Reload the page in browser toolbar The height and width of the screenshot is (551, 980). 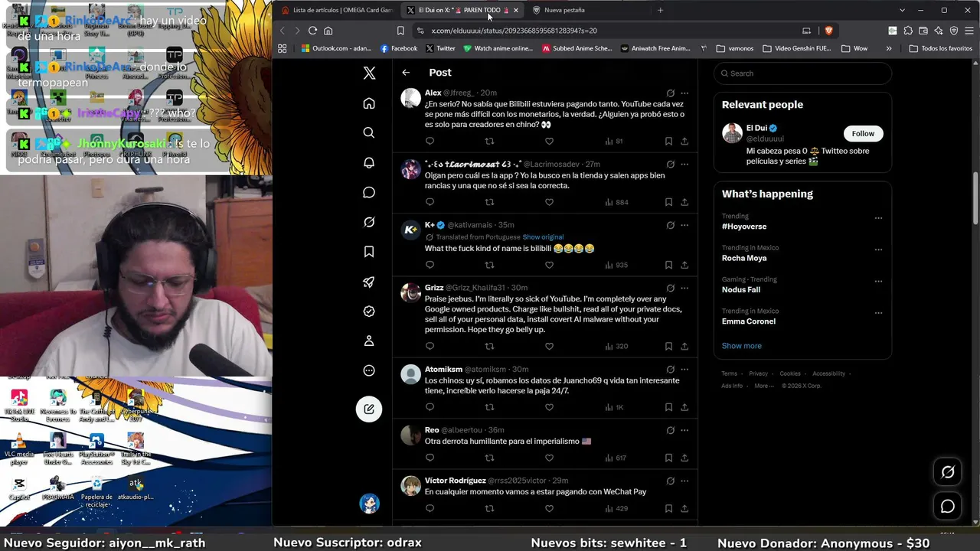pyautogui.click(x=312, y=31)
